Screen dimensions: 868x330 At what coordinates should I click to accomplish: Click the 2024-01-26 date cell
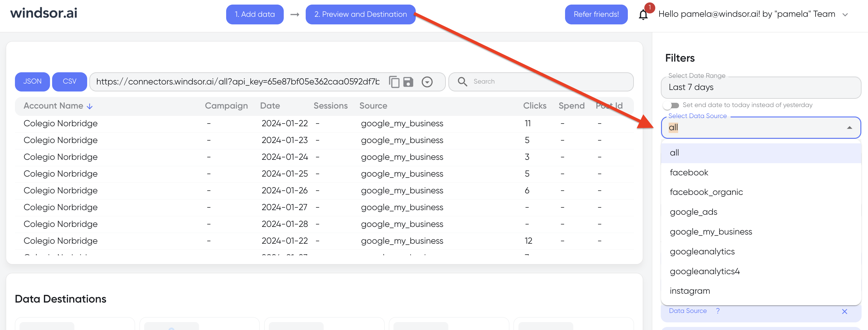[285, 191]
